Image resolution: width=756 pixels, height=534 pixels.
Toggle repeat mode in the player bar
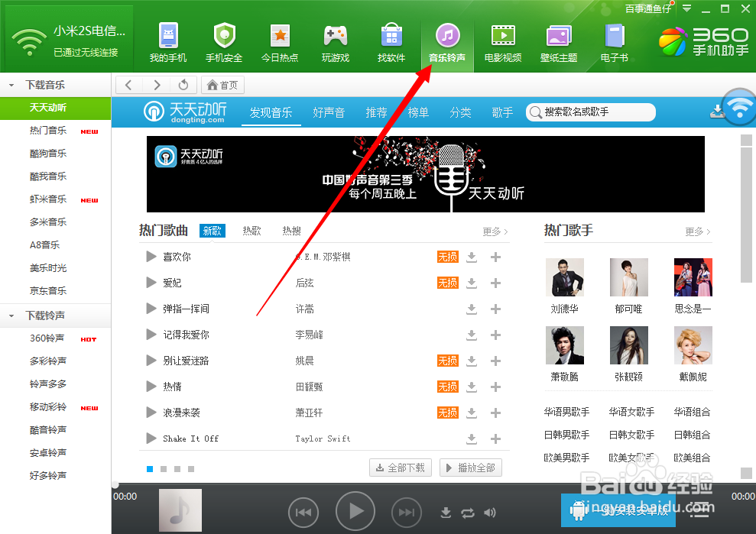coord(468,513)
